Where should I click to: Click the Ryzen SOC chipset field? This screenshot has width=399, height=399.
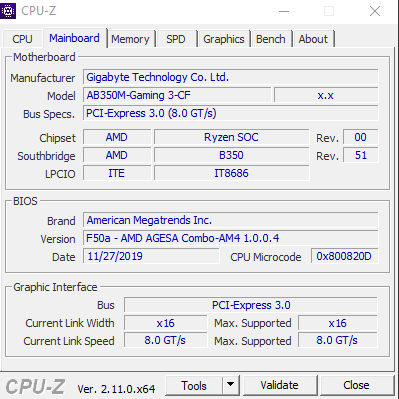(x=231, y=137)
